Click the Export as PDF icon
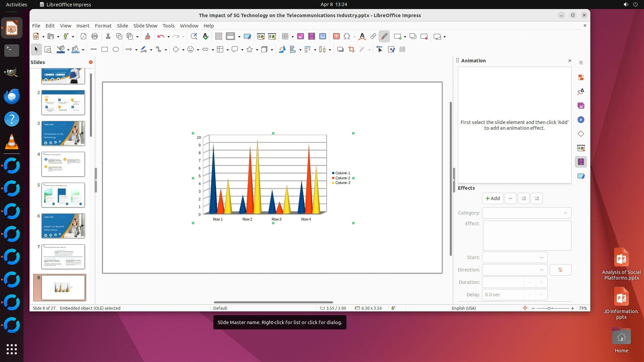The height and width of the screenshot is (362, 644). 84,37
